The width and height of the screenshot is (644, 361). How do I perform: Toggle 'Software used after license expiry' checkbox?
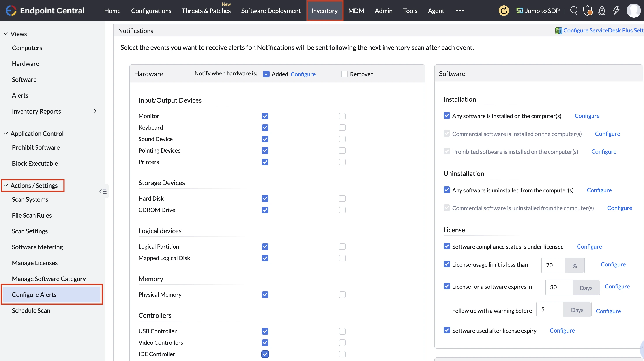(447, 330)
